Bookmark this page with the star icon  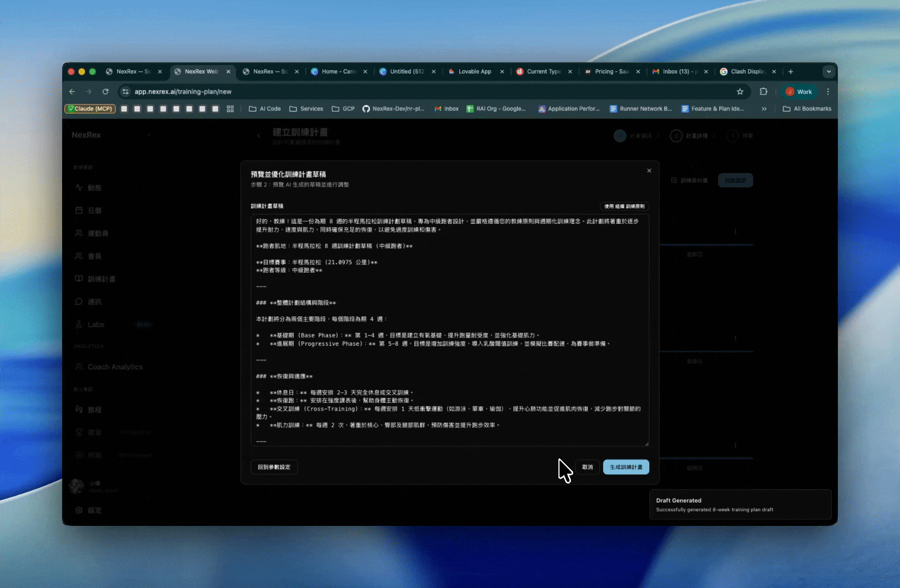(740, 91)
